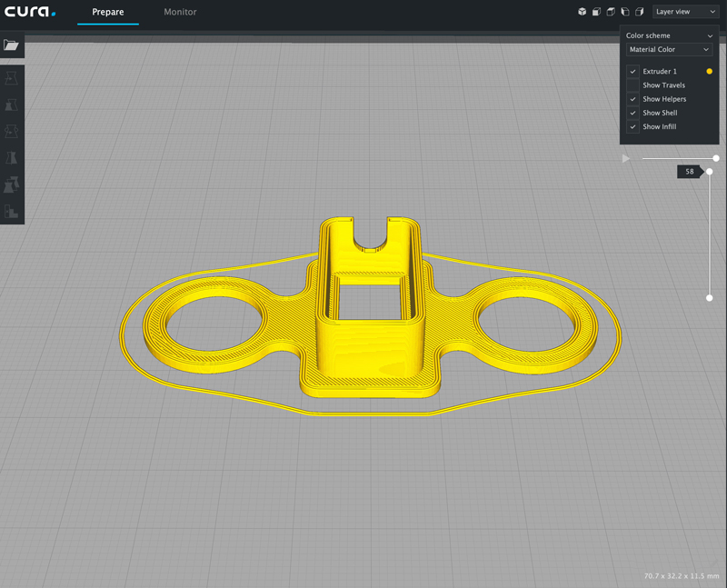
Task: Click the top view cube icon
Action: tap(611, 12)
